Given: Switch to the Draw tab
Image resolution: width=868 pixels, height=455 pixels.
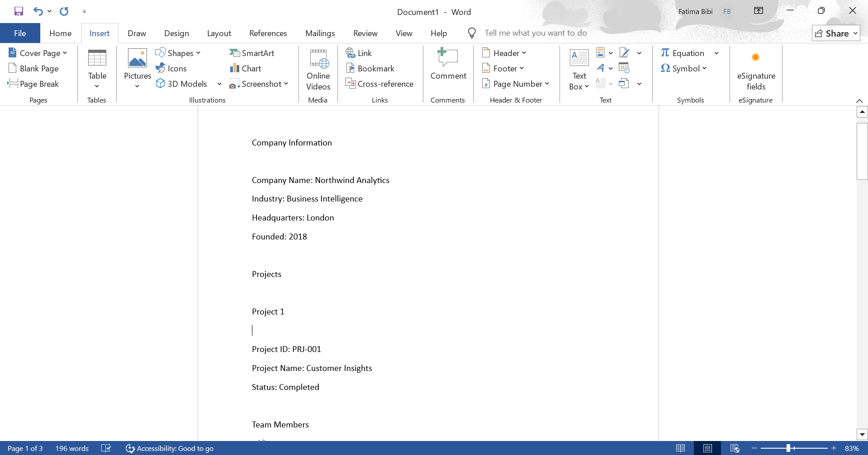Looking at the screenshot, I should pyautogui.click(x=137, y=33).
